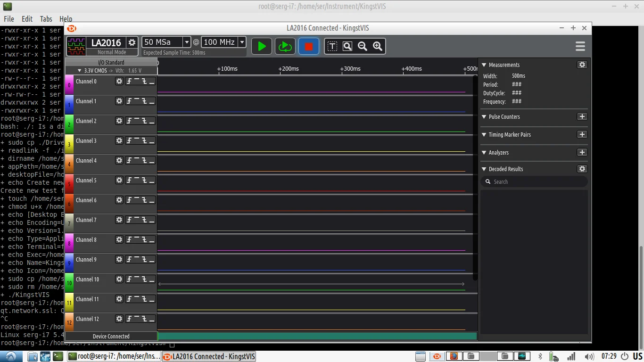Zoom to fit the full waveform
Image resolution: width=644 pixels, height=362 pixels.
(347, 46)
